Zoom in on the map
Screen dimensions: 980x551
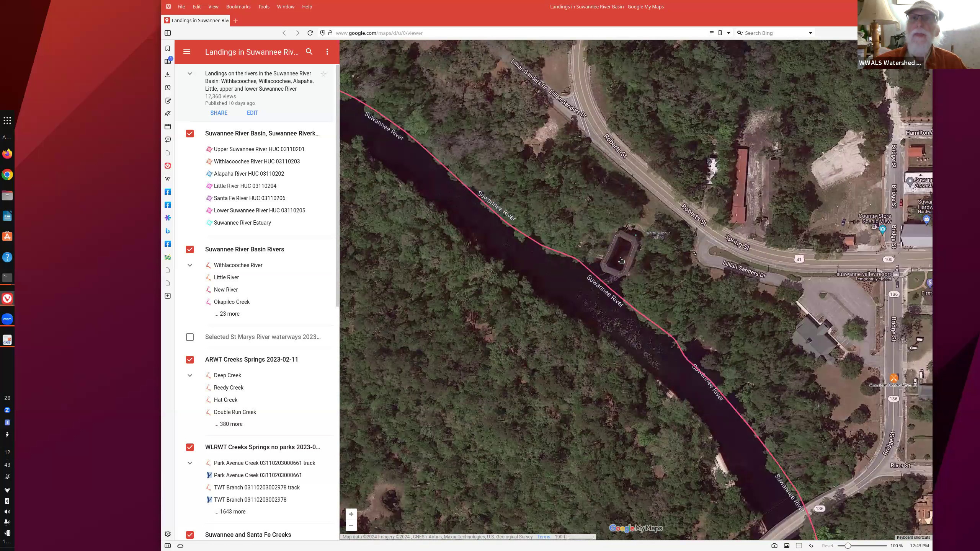[351, 514]
